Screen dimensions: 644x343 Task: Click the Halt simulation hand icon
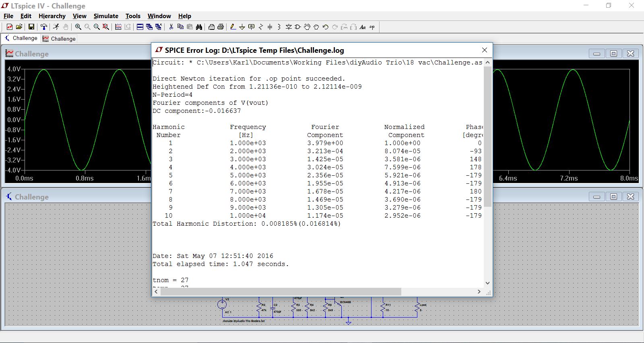[x=66, y=27]
